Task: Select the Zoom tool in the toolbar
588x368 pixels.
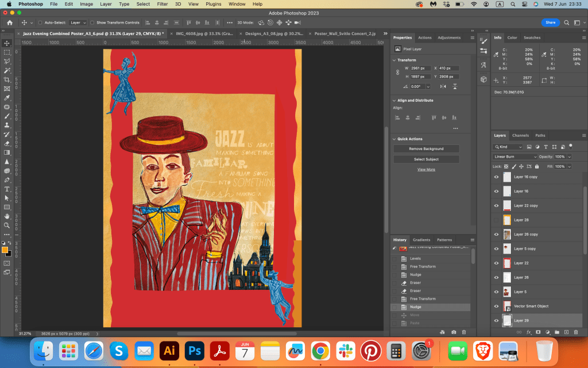Action: tap(7, 225)
